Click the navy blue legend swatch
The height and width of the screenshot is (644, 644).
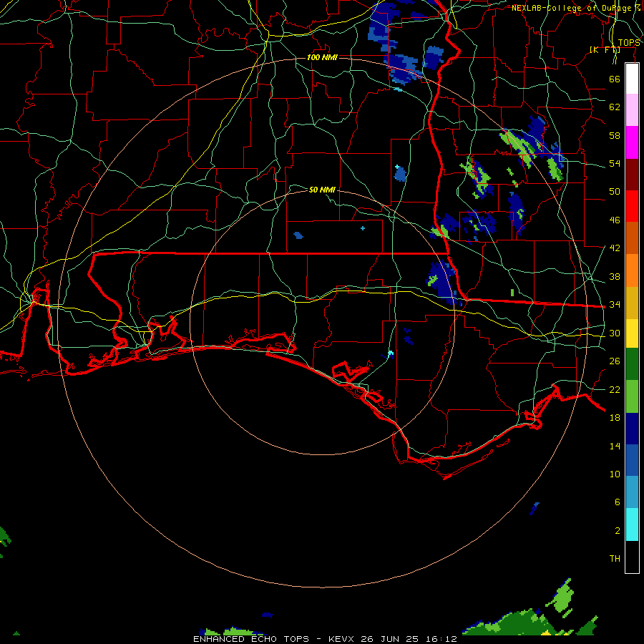[632, 429]
